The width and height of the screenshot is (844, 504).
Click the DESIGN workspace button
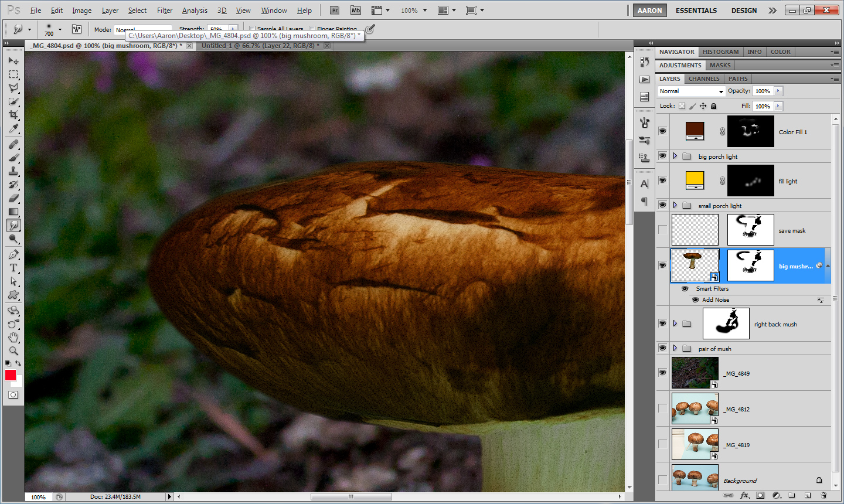coord(743,11)
